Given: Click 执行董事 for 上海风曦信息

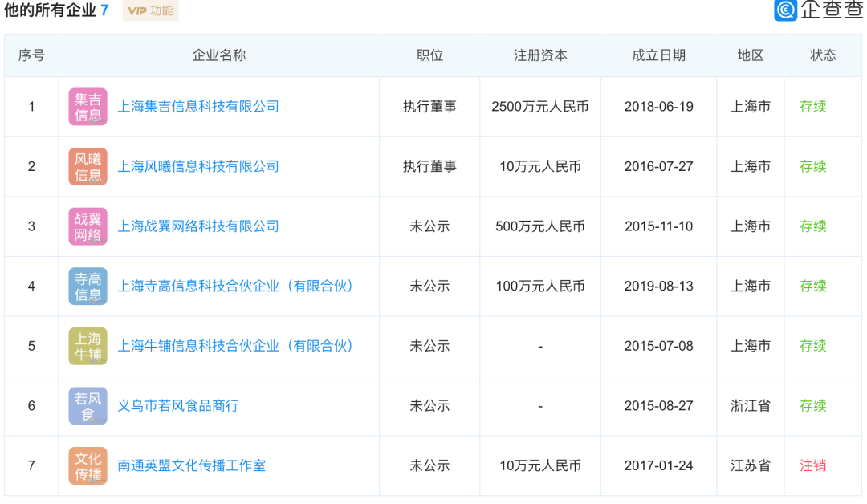Looking at the screenshot, I should 429,166.
